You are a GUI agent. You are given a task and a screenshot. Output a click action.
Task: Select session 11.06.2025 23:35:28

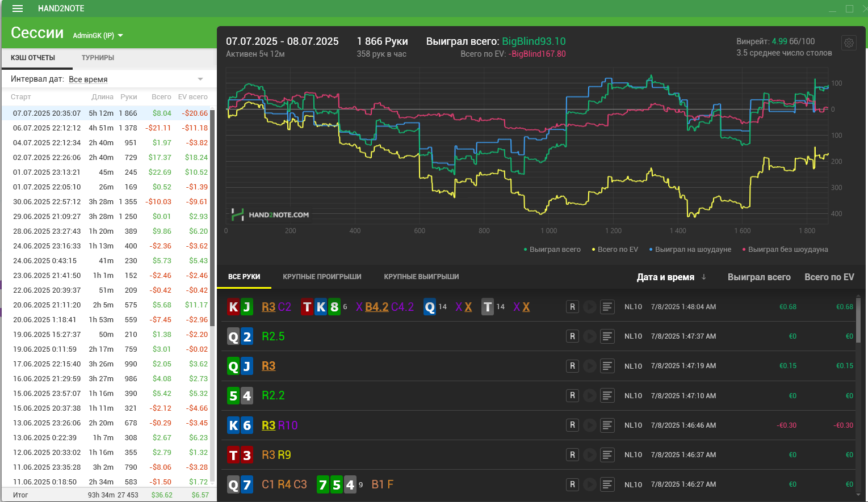(106, 467)
